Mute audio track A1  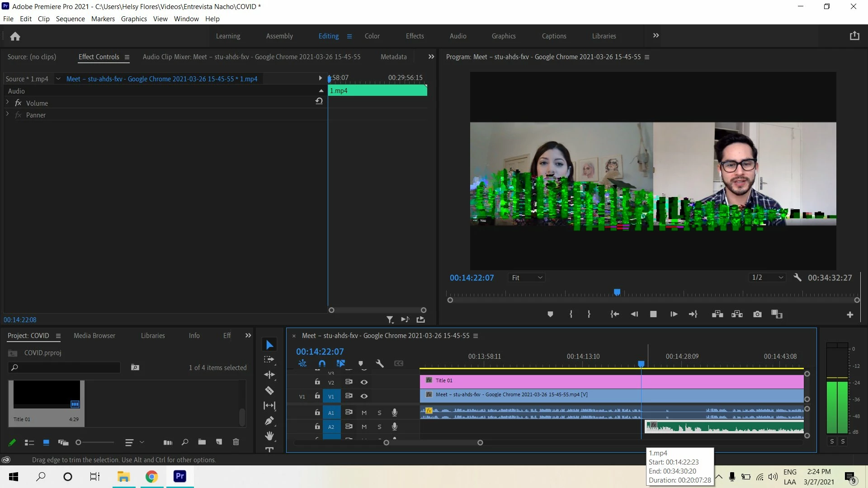point(364,413)
